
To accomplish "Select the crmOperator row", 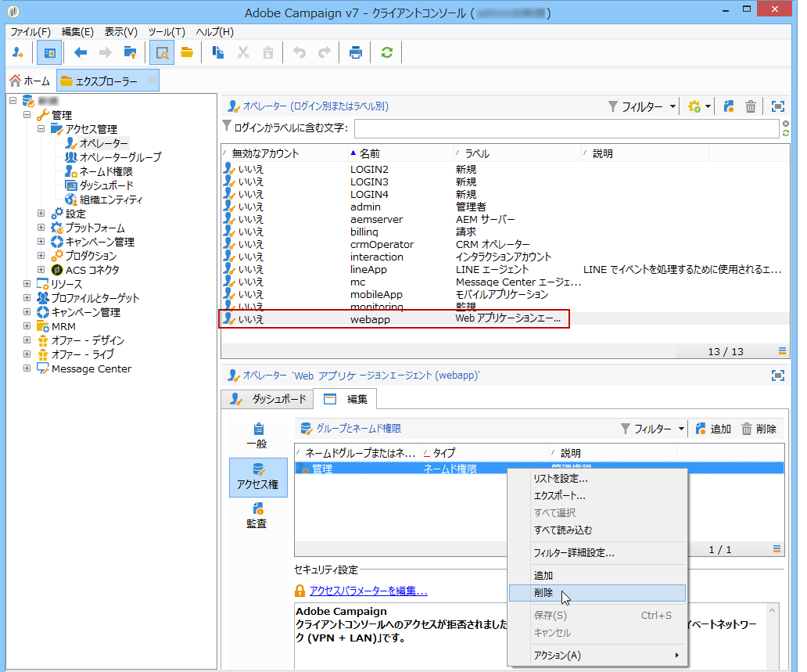I will tap(504, 244).
